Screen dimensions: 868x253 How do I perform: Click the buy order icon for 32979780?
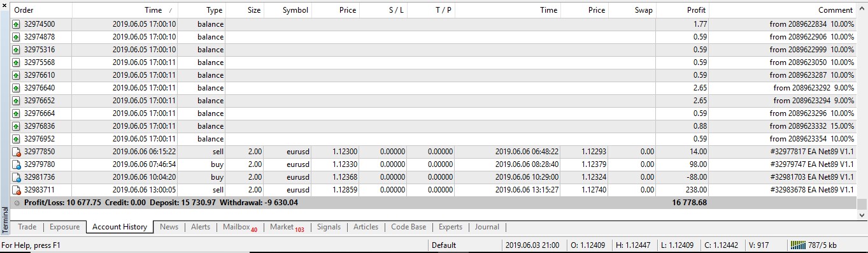[x=17, y=164]
